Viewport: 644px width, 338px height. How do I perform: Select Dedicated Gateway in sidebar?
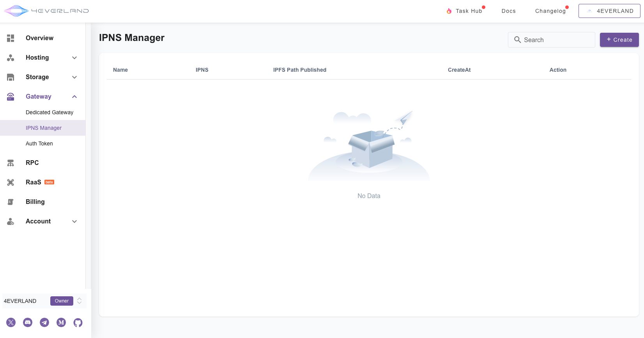pos(50,112)
